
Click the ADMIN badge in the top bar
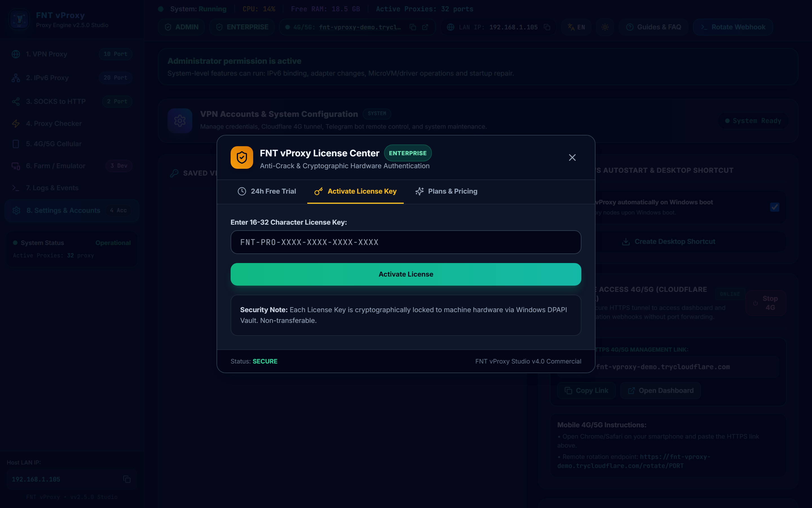(x=182, y=27)
